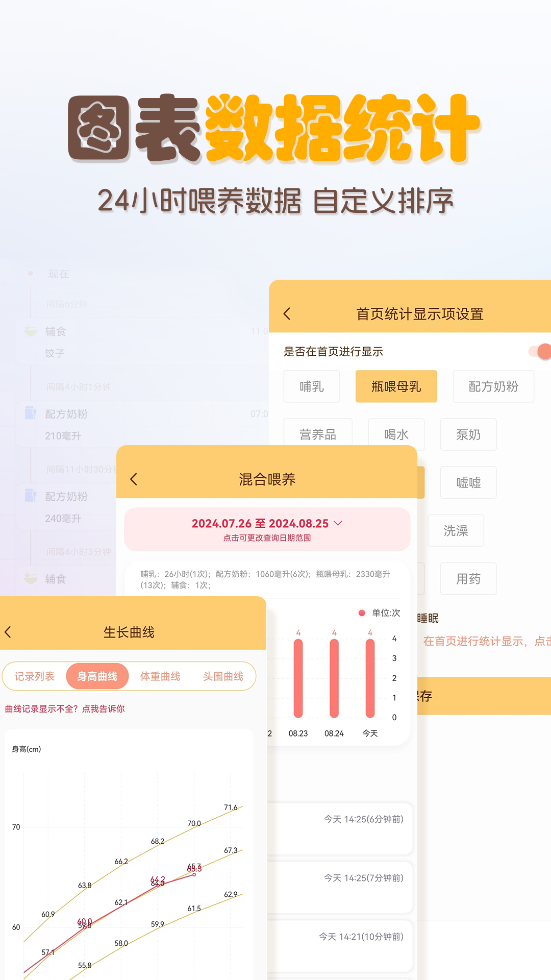This screenshot has height=980, width=551.
Task: Tap the 今天 bar in the chart
Action: coord(370,678)
